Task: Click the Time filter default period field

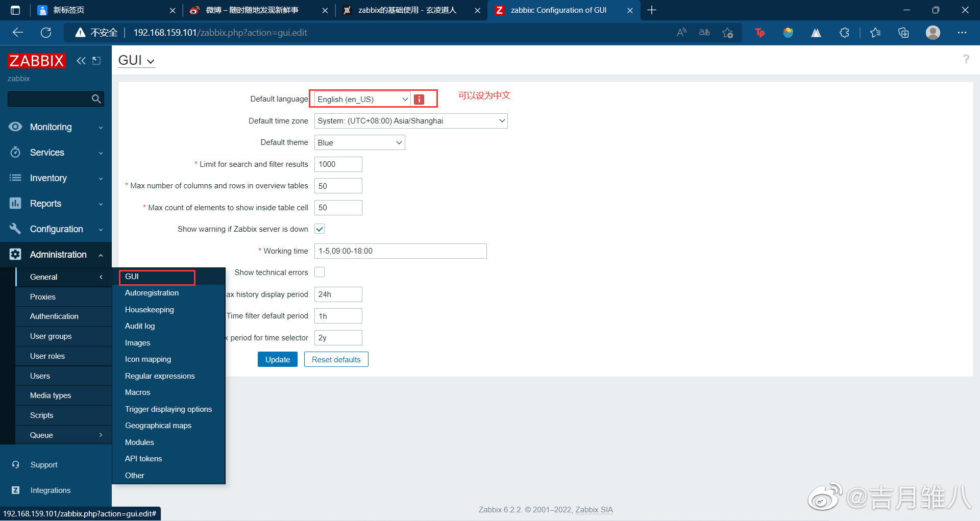Action: [x=338, y=316]
